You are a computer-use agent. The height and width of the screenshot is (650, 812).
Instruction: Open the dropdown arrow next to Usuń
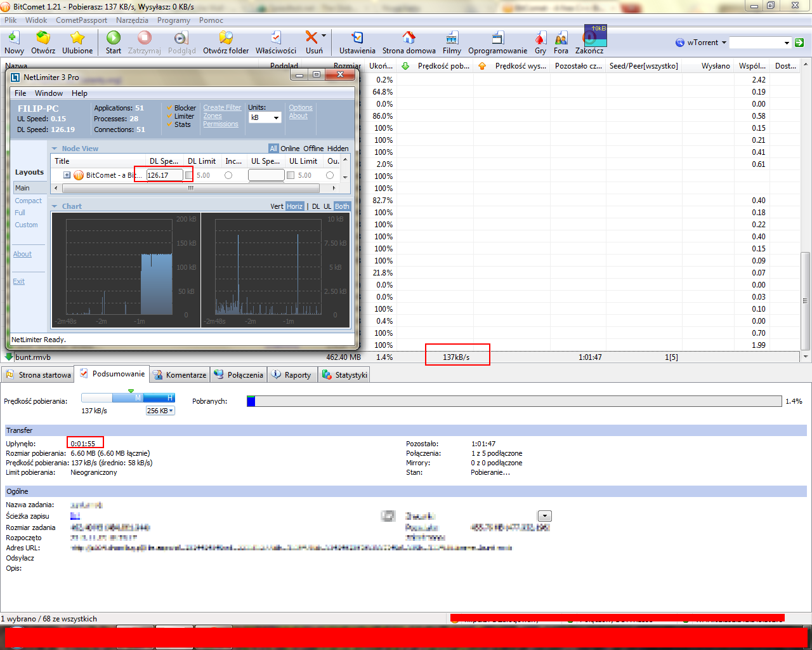pyautogui.click(x=324, y=36)
